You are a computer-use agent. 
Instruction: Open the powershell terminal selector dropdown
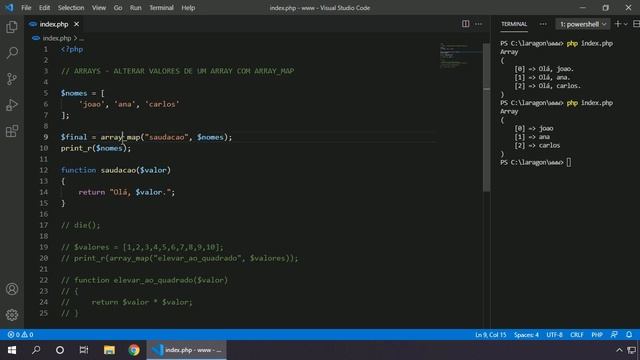coord(582,24)
